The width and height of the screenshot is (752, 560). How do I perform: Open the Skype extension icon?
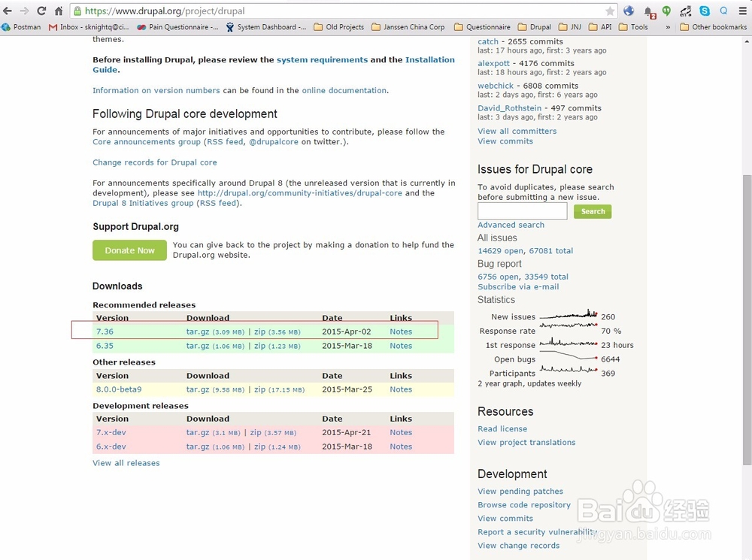coord(705,11)
